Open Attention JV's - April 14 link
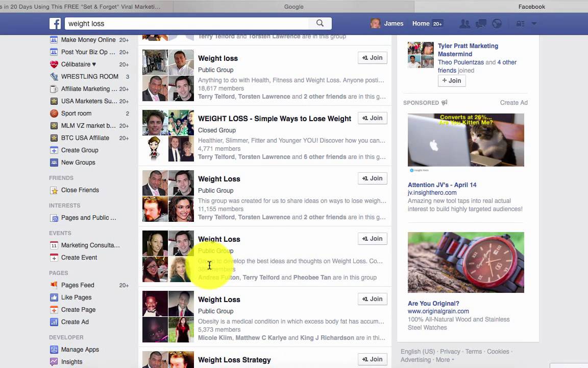The width and height of the screenshot is (588, 368). [x=442, y=185]
